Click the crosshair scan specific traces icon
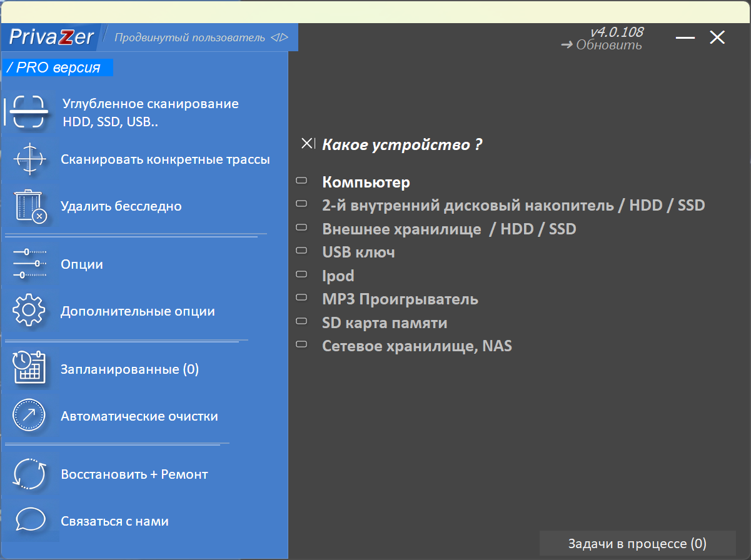This screenshot has width=751, height=560. point(29,159)
